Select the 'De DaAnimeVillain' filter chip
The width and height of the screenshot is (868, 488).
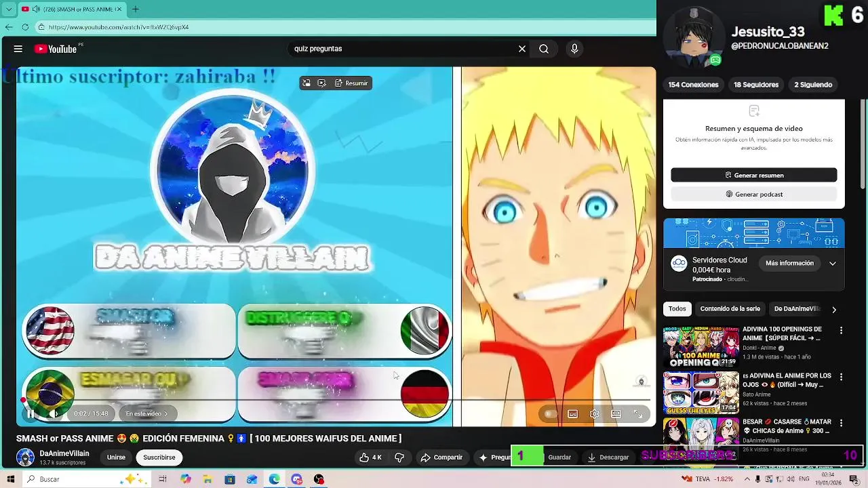[797, 309]
